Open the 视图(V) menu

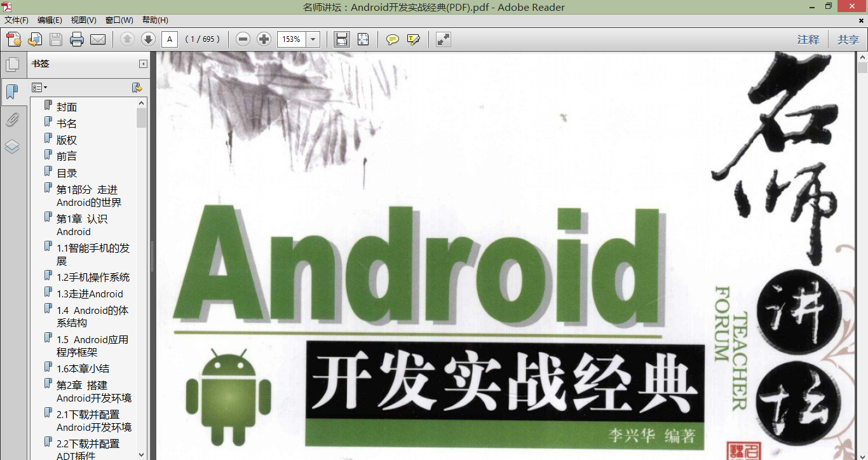84,20
